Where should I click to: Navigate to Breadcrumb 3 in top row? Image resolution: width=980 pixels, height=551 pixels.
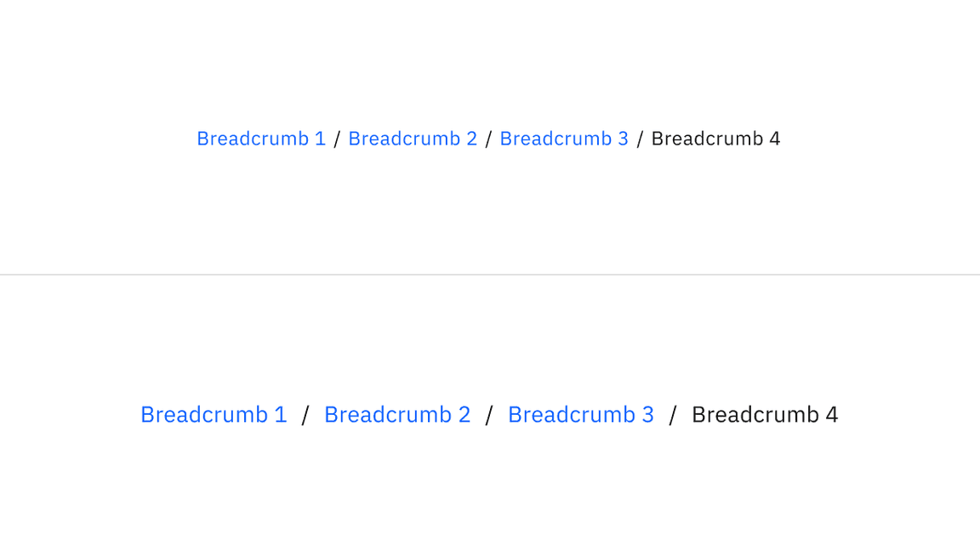tap(564, 138)
